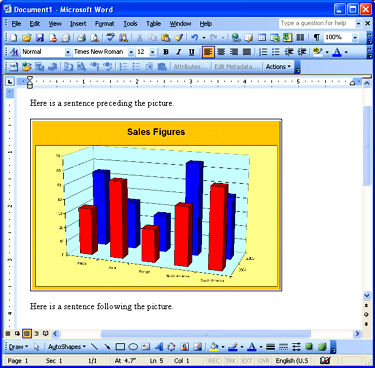Screen dimensions: 375x368
Task: Click the Actions button
Action: [x=278, y=67]
